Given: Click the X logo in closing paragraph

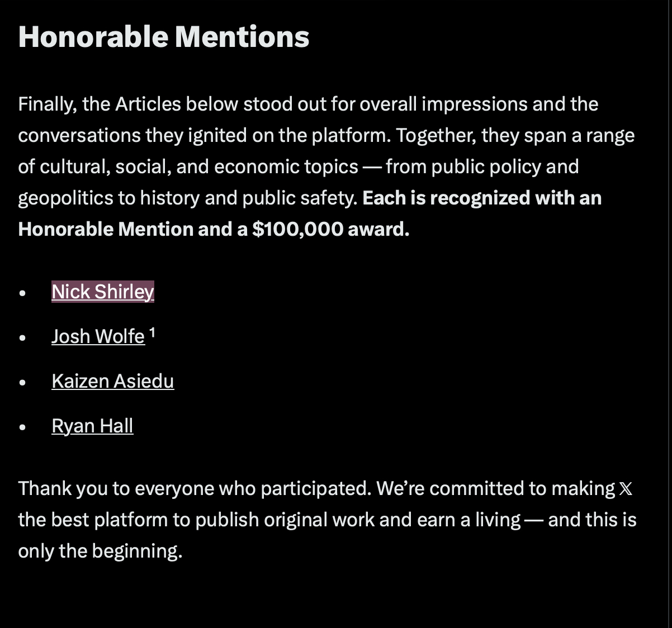Looking at the screenshot, I should [626, 489].
